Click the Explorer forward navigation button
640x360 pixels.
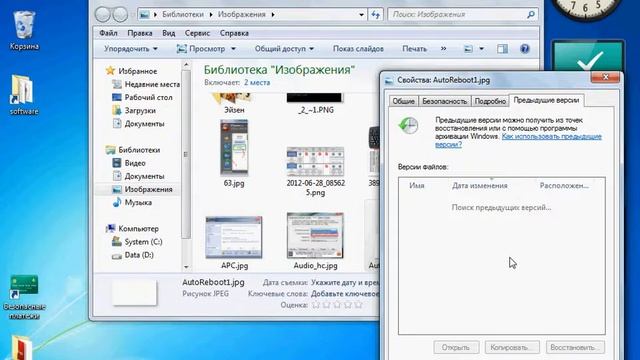click(x=120, y=15)
